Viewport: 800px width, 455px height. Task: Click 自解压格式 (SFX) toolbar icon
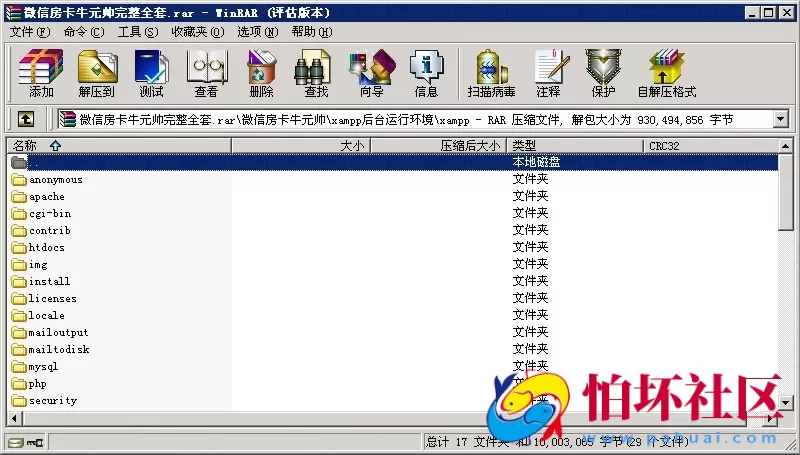[666, 73]
